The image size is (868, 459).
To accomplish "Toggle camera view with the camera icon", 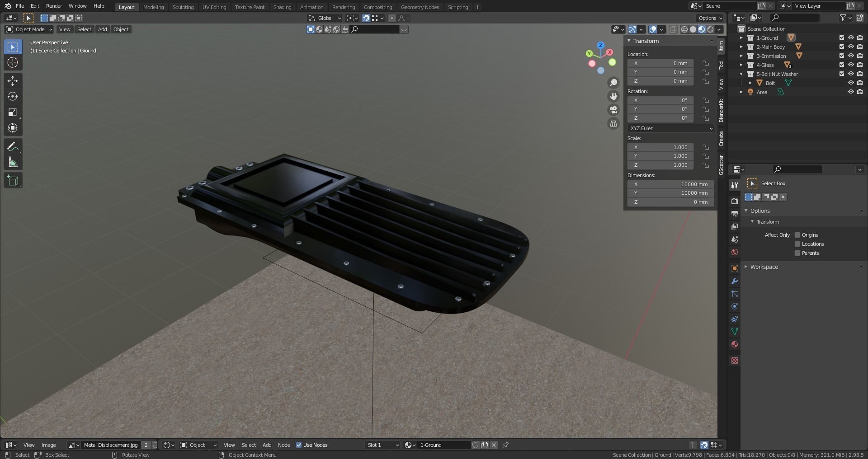I will [613, 110].
